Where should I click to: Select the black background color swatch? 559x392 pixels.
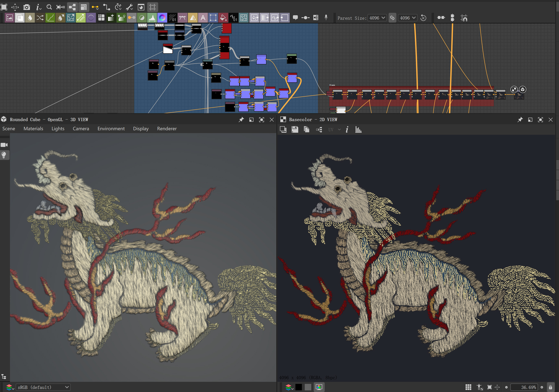[x=298, y=387]
